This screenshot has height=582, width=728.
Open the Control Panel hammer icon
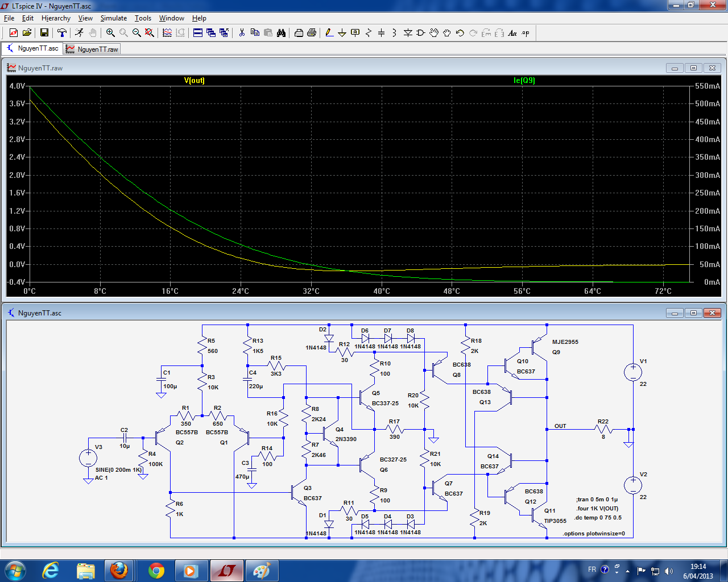pos(62,33)
